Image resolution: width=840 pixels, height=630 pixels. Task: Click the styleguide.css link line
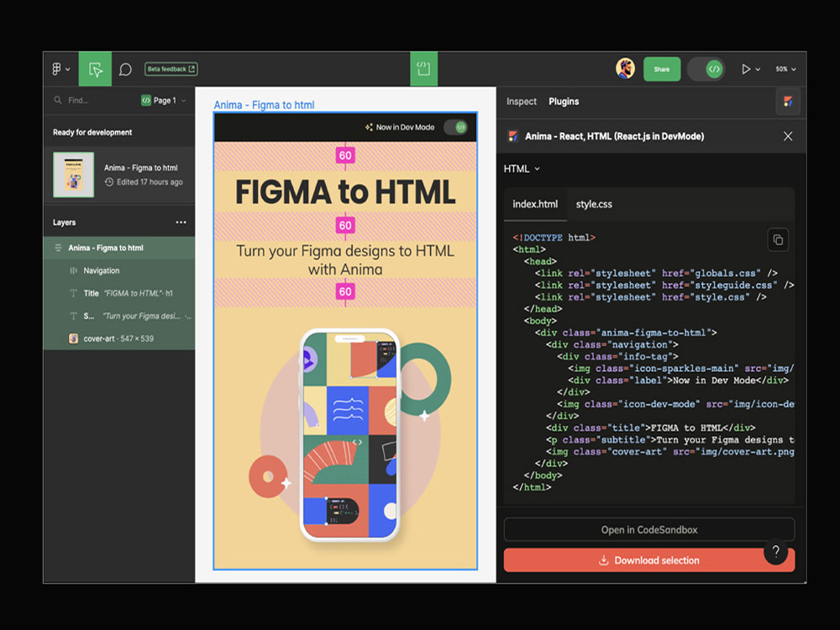click(x=664, y=285)
